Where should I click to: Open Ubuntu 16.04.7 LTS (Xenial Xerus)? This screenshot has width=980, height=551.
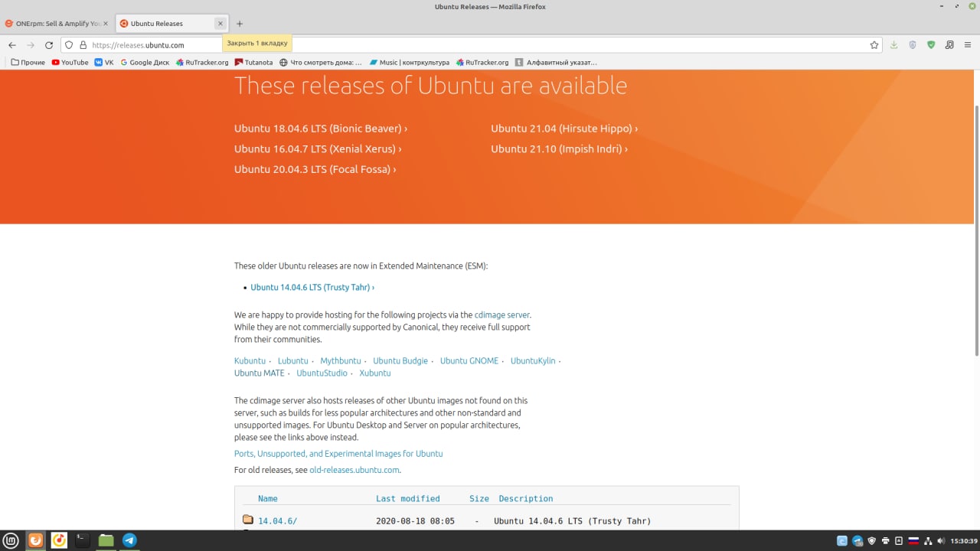(318, 149)
